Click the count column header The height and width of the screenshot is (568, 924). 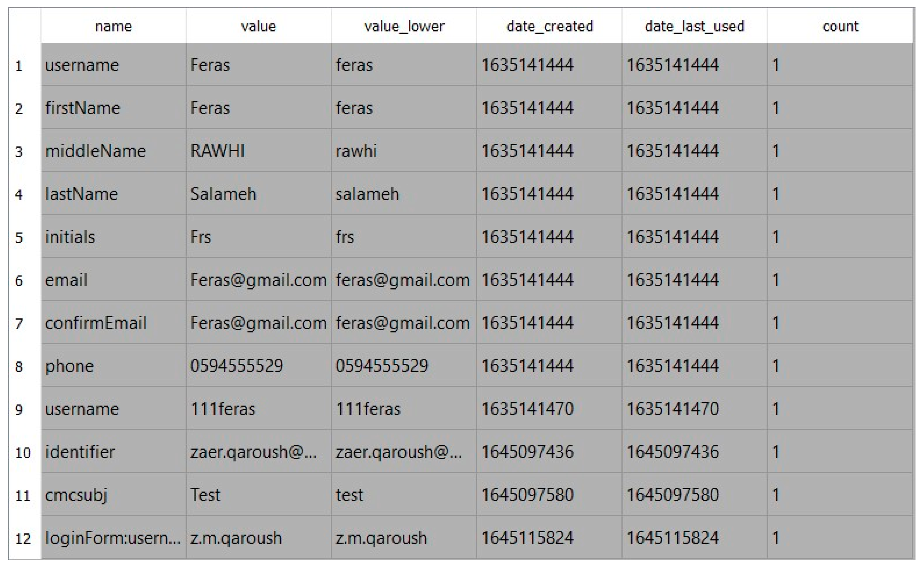tap(840, 26)
